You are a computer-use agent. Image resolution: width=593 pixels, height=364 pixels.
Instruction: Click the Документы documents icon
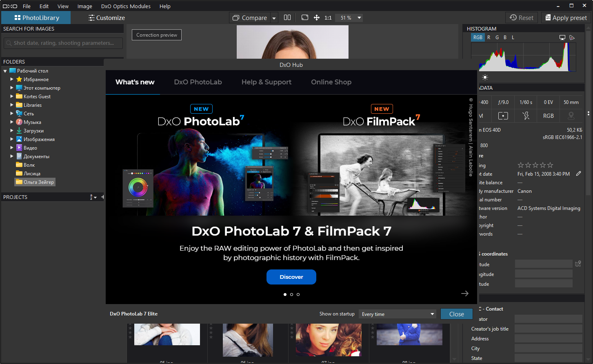[19, 156]
